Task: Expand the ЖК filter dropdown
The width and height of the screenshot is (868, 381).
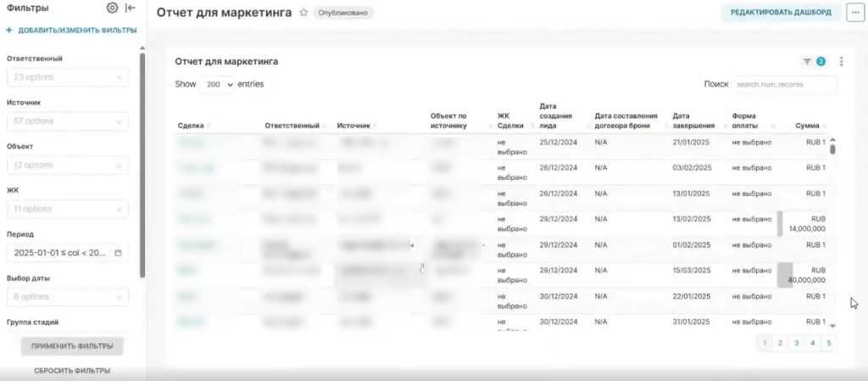Action: (68, 209)
